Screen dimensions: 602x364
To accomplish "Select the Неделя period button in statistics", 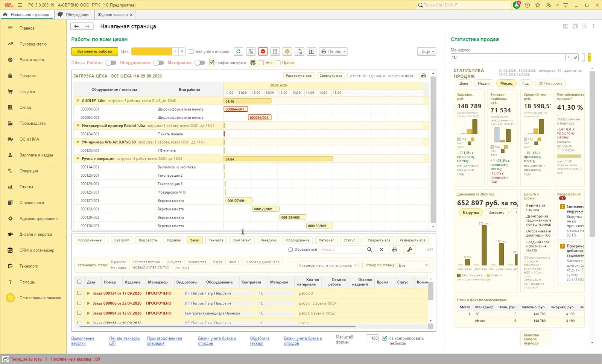I will [484, 83].
